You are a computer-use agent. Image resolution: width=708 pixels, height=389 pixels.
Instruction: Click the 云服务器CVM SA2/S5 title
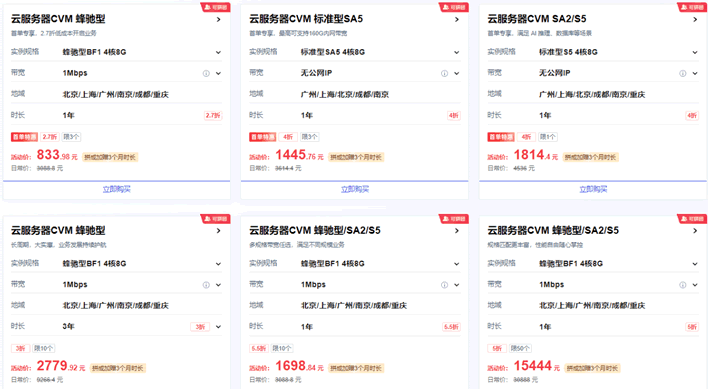click(537, 19)
